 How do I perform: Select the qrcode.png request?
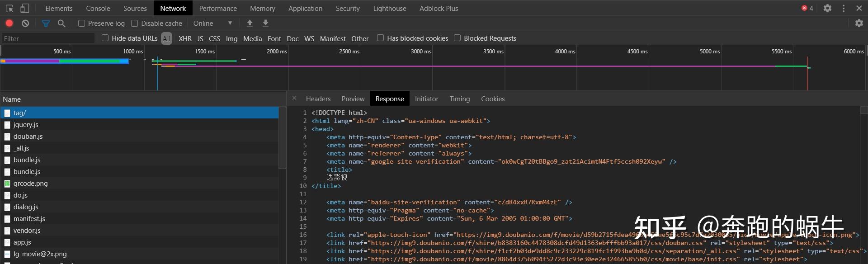(30, 183)
